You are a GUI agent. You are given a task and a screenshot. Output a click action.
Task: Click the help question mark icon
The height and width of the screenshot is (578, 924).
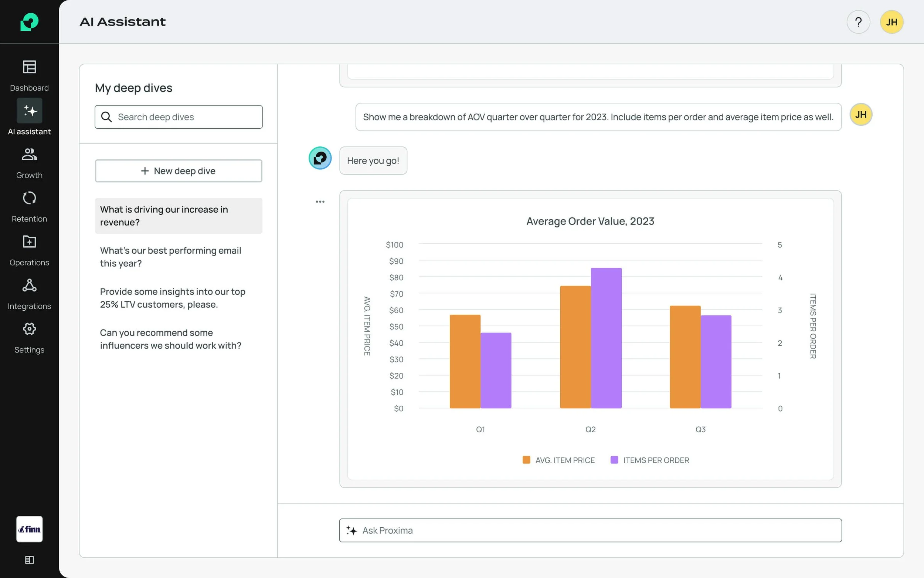858,22
